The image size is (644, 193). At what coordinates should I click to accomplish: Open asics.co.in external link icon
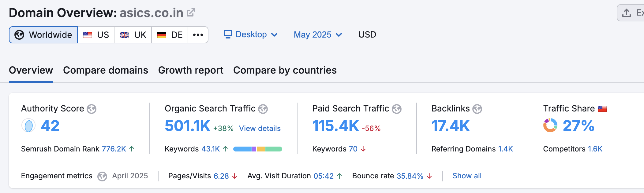tap(191, 13)
